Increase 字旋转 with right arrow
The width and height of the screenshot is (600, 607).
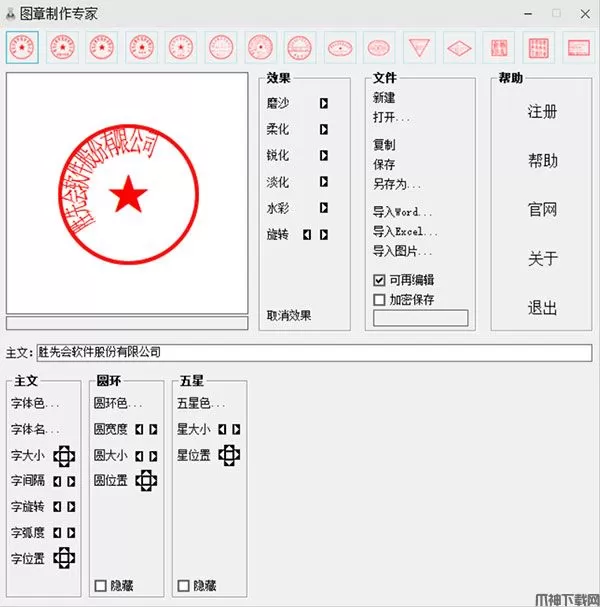point(71,507)
